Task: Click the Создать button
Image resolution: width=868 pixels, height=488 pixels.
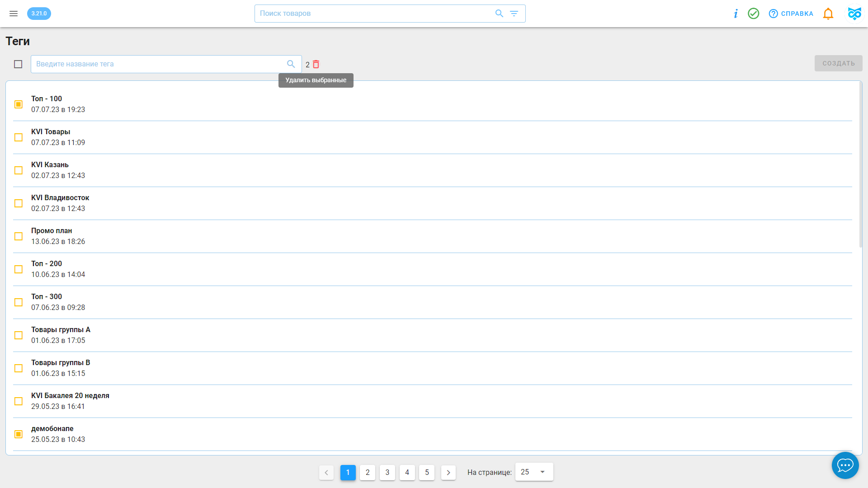Action: [x=839, y=63]
